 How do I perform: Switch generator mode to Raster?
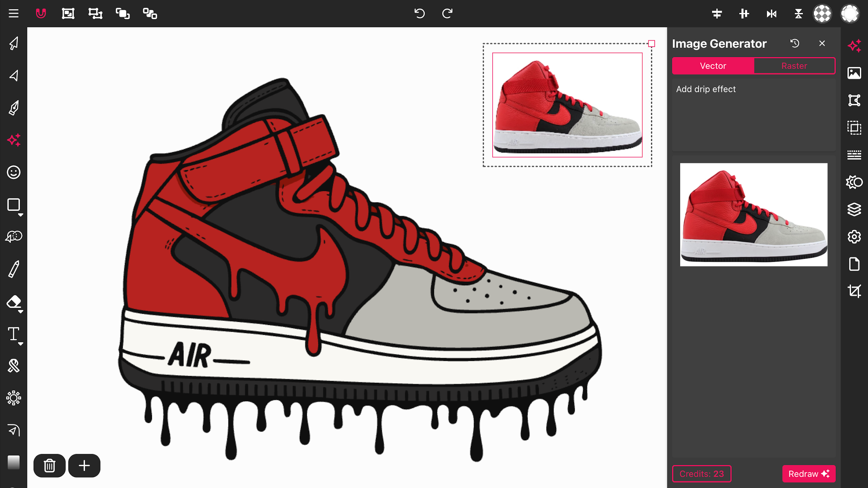pyautogui.click(x=794, y=66)
